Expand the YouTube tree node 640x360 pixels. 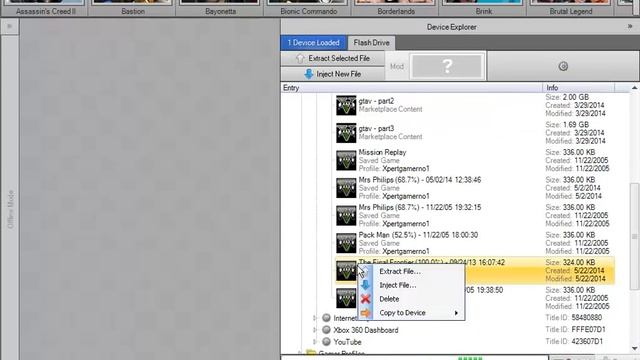point(315,342)
